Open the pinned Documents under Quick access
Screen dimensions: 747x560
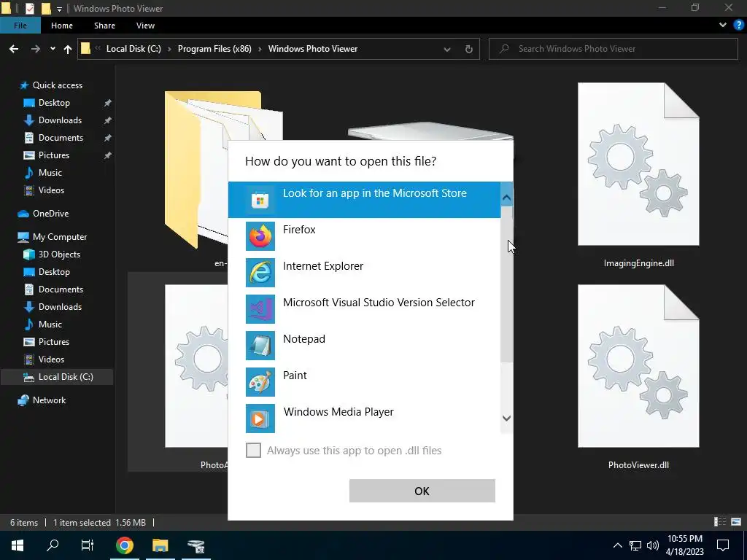coord(61,138)
